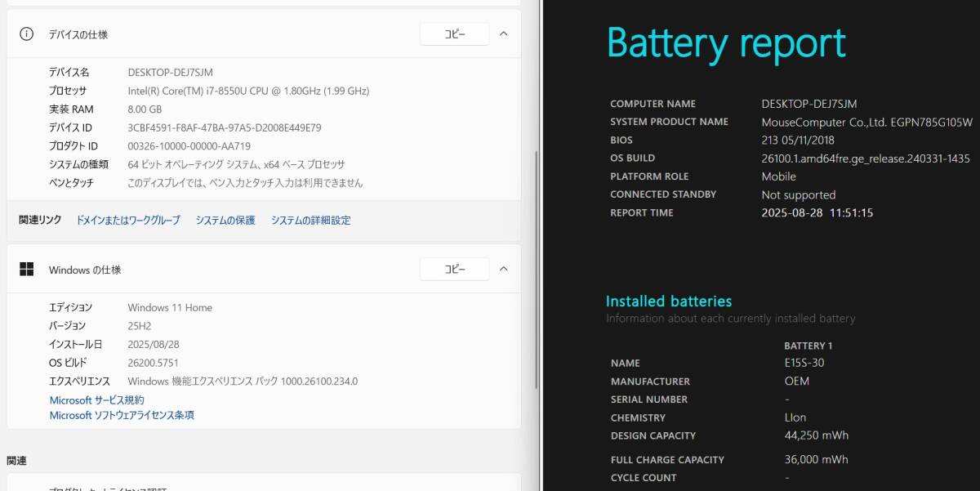Click the Intel Core i7-8550U processor value
The image size is (980, 491).
[x=248, y=91]
